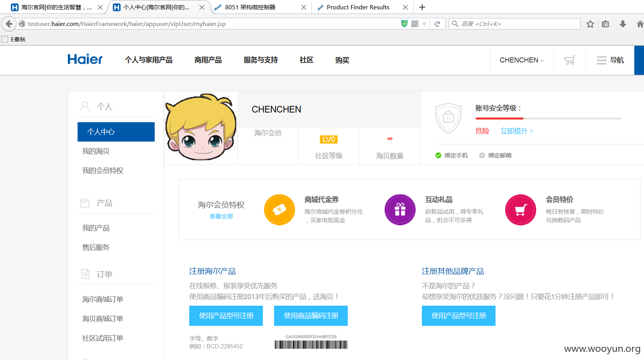Image resolution: width=644 pixels, height=360 pixels.
Task: Click the QR code icon in address bar
Action: (x=415, y=24)
